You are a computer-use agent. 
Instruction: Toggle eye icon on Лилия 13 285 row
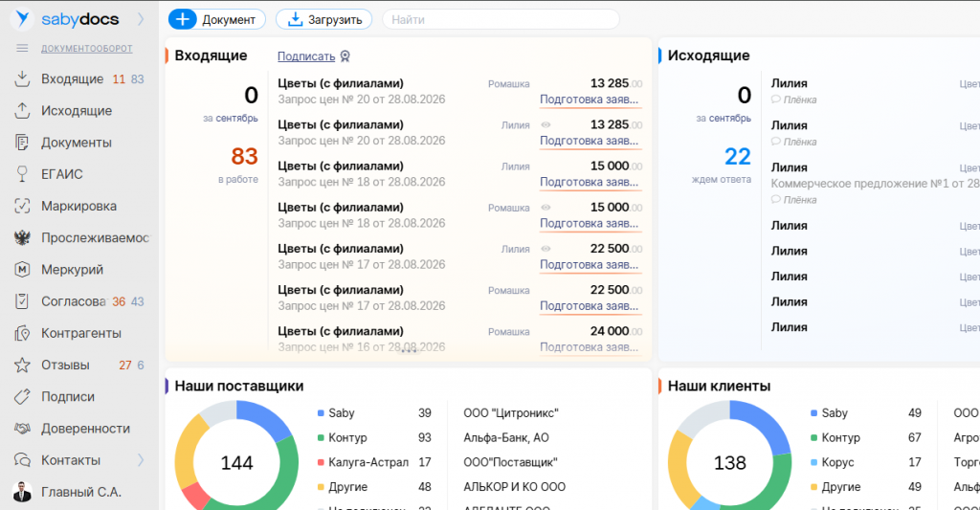point(546,125)
